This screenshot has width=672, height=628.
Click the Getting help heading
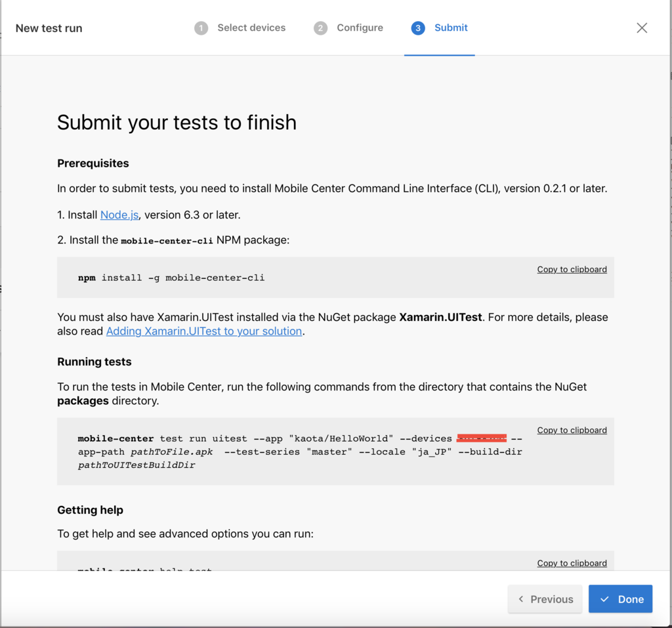click(90, 510)
